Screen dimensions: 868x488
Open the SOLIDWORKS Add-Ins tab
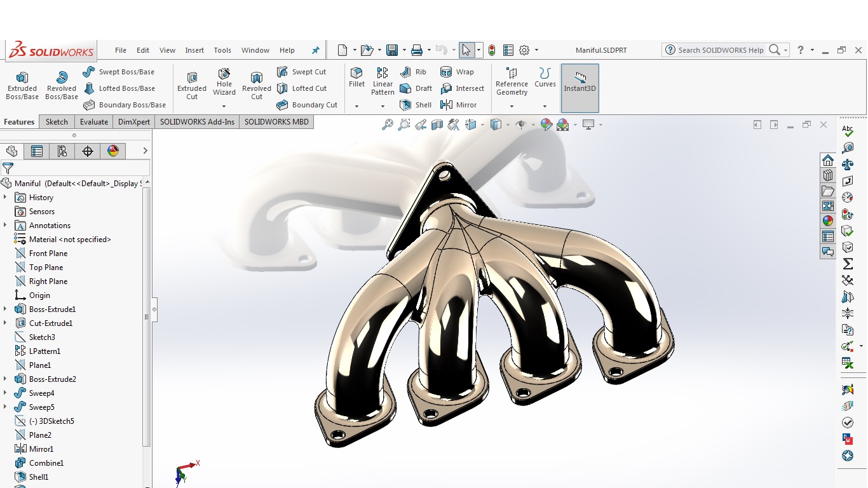click(x=197, y=121)
